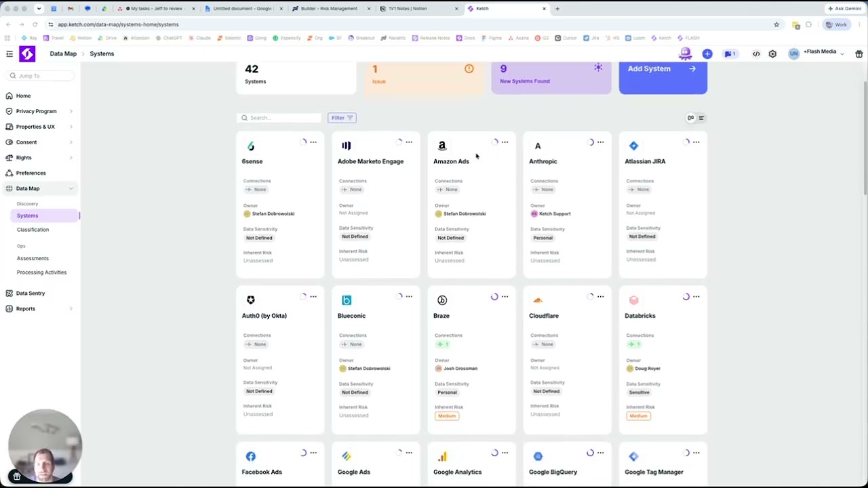Open Chrome tab search dropdown
Screen dimensions: 868x488
39,9
